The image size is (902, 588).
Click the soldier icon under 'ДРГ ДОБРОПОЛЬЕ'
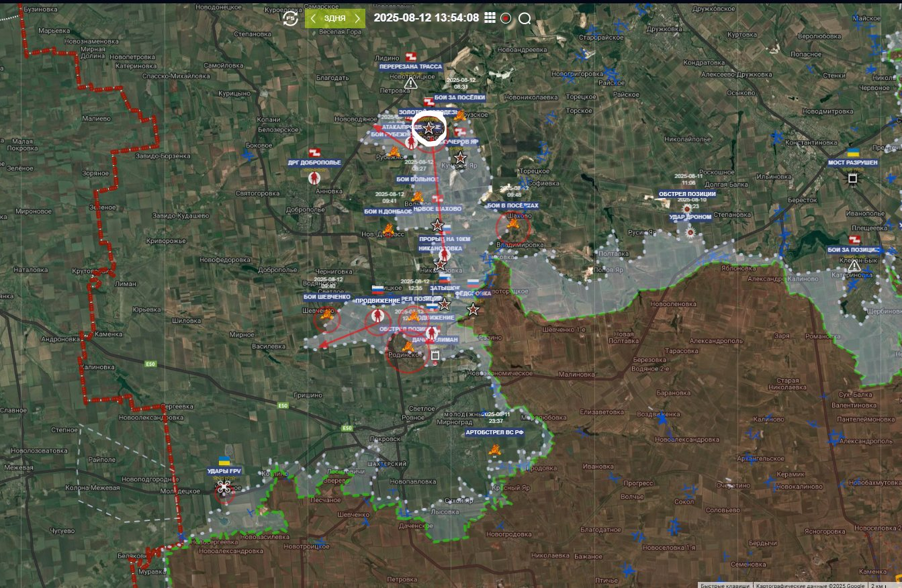[314, 178]
